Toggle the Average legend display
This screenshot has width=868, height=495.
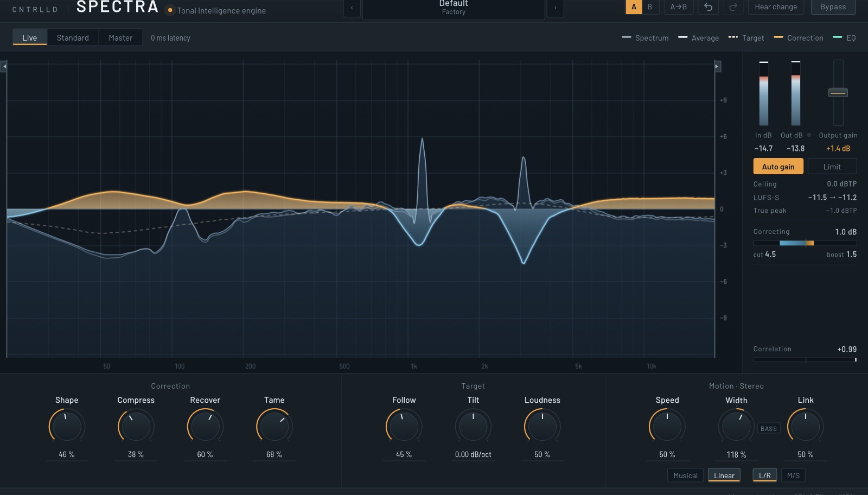coord(699,38)
